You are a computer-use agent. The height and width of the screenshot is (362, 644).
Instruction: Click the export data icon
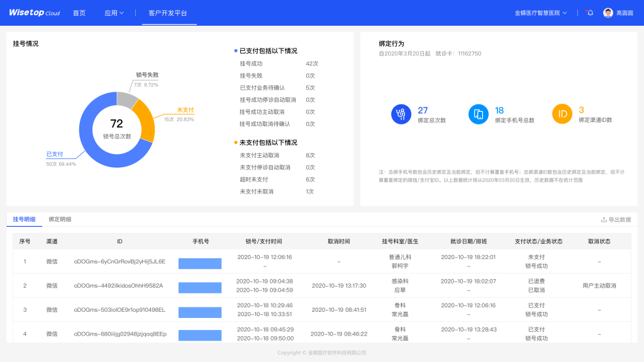604,220
